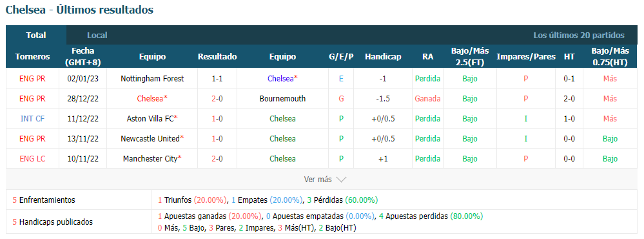644x239 pixels.
Task: Open Nottingham Forest team link
Action: [152, 79]
